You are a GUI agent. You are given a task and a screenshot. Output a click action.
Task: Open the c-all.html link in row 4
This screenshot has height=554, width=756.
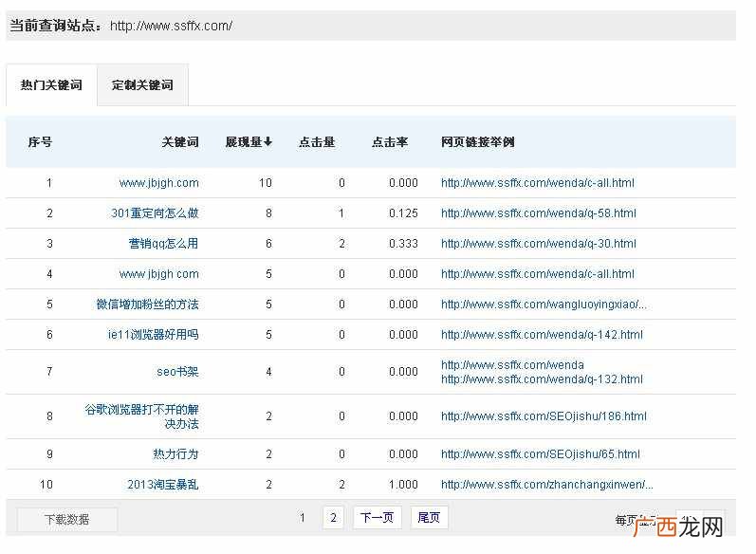click(x=538, y=274)
